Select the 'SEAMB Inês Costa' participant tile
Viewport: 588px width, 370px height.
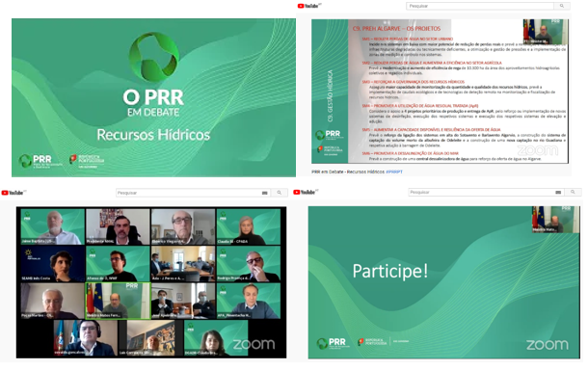coord(53,264)
